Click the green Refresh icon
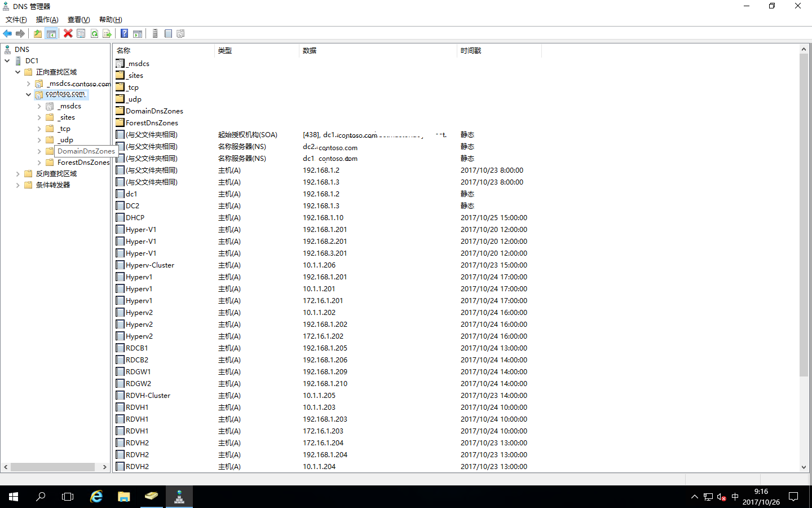Viewport: 812px width, 508px height. click(x=94, y=34)
